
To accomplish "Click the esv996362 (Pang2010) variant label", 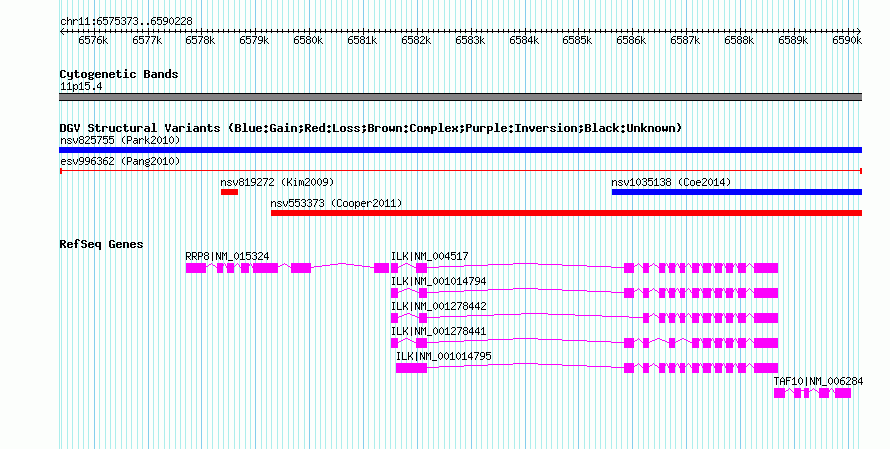I will point(120,161).
